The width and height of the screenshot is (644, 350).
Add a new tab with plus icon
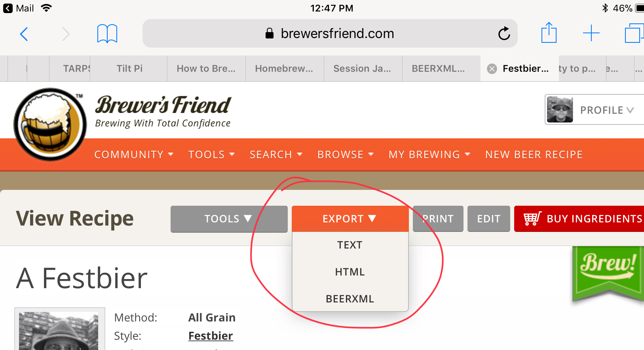(591, 33)
